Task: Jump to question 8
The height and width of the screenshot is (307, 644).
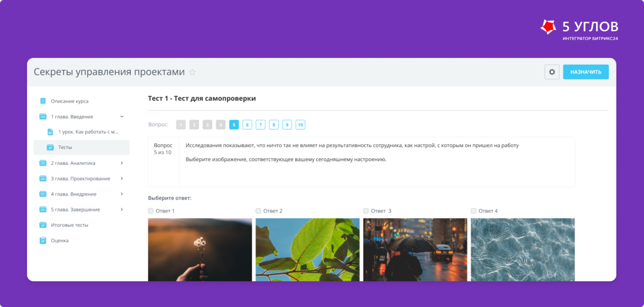Action: (274, 125)
